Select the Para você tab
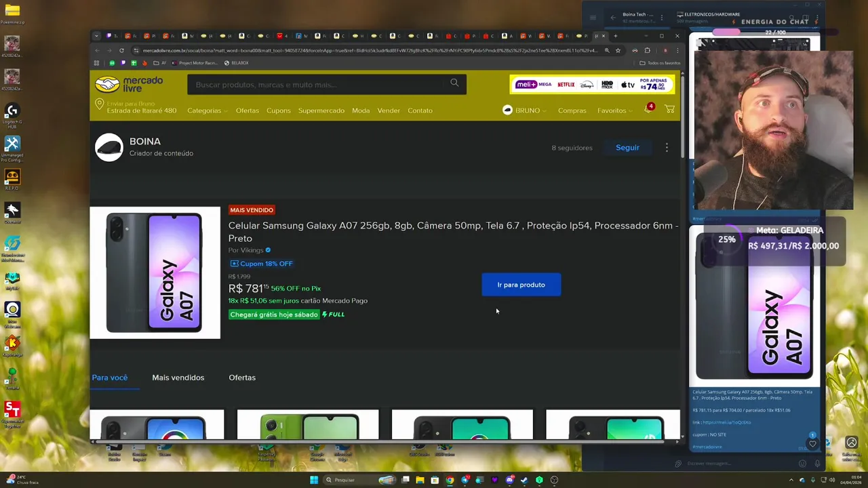The width and height of the screenshot is (868, 488). click(x=110, y=378)
